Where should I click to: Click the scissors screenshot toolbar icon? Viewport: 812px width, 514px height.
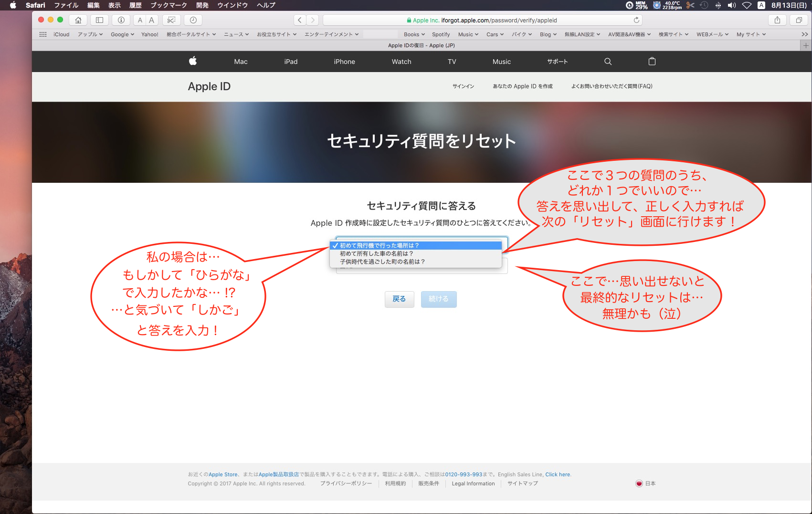(x=171, y=20)
